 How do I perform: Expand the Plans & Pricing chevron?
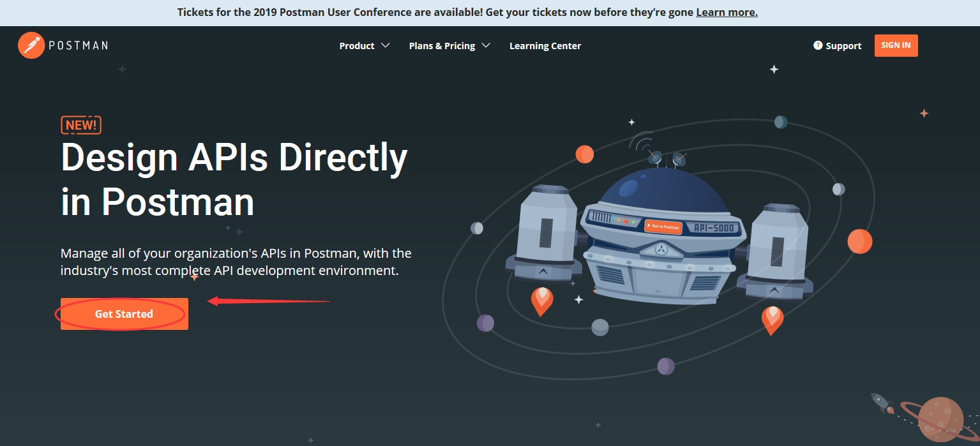pyautogui.click(x=486, y=45)
